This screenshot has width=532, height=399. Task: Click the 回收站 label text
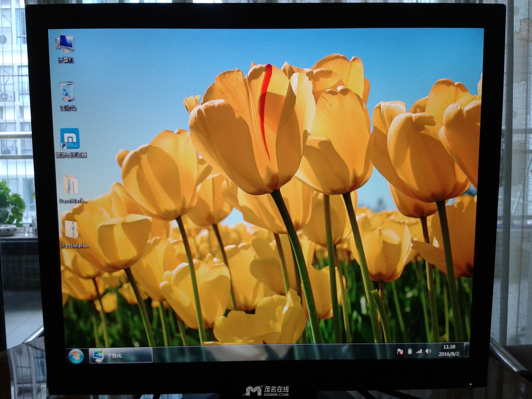click(x=68, y=108)
